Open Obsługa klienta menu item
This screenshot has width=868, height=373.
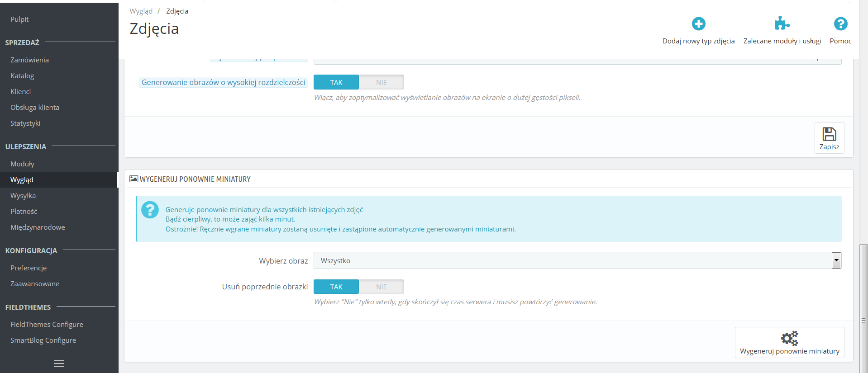click(x=35, y=107)
